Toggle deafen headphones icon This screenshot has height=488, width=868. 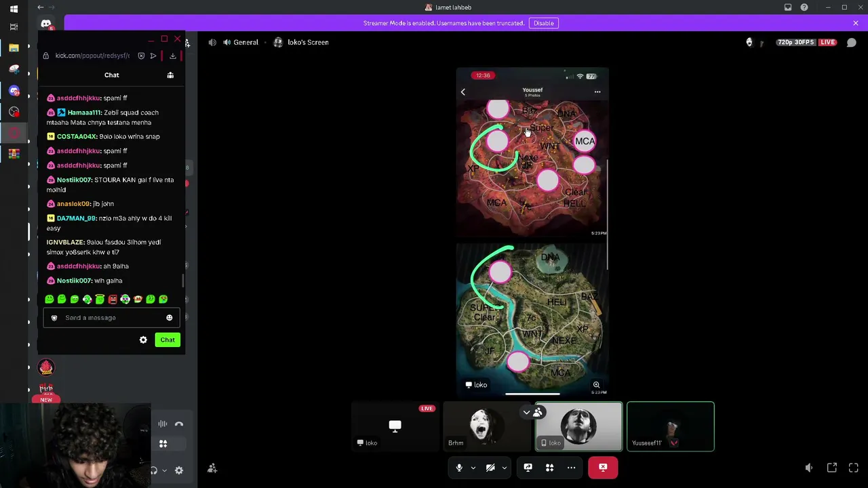155,470
